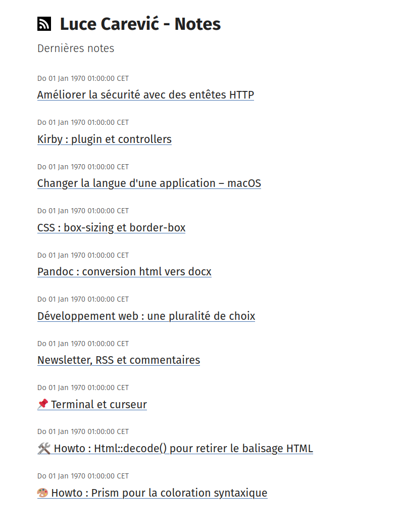Open the macOS application language note

point(149,183)
